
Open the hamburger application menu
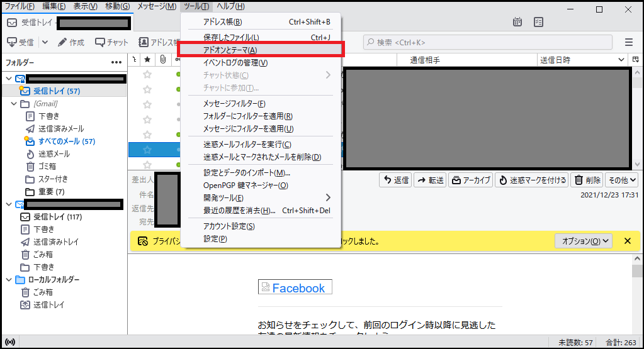point(628,42)
